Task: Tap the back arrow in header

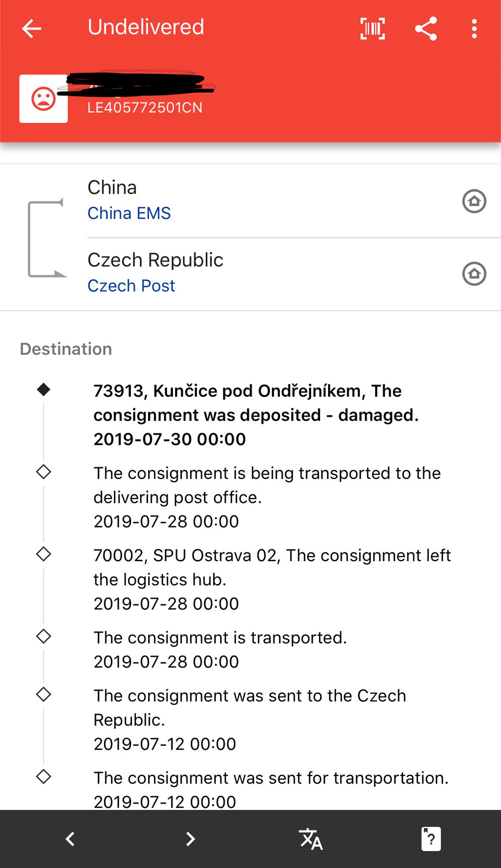Action: point(32,29)
